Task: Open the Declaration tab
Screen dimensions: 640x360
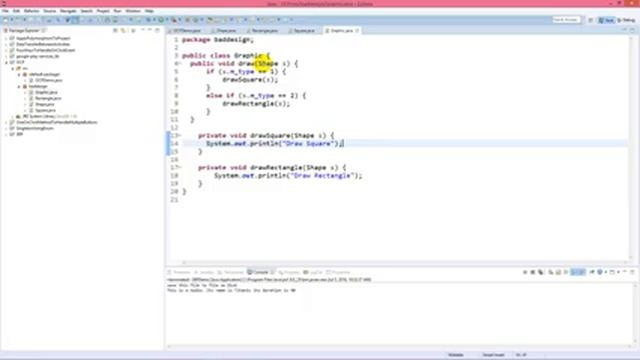Action: click(x=231, y=272)
